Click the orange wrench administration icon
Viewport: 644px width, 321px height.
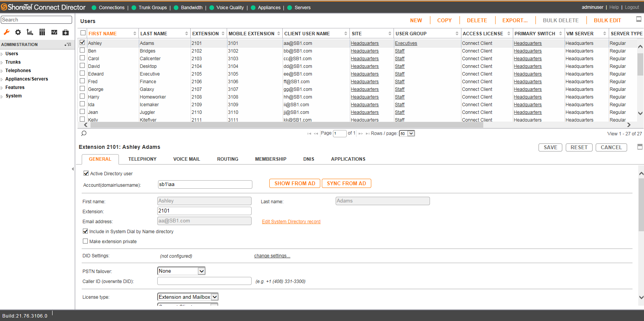(7, 32)
